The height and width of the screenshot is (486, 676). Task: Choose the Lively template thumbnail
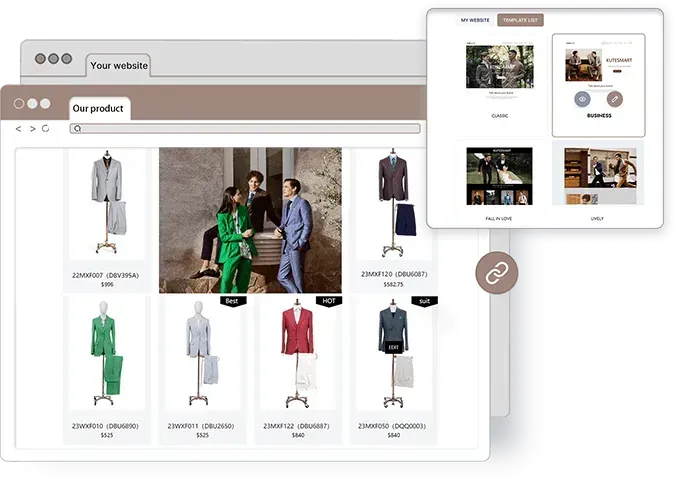(x=600, y=176)
